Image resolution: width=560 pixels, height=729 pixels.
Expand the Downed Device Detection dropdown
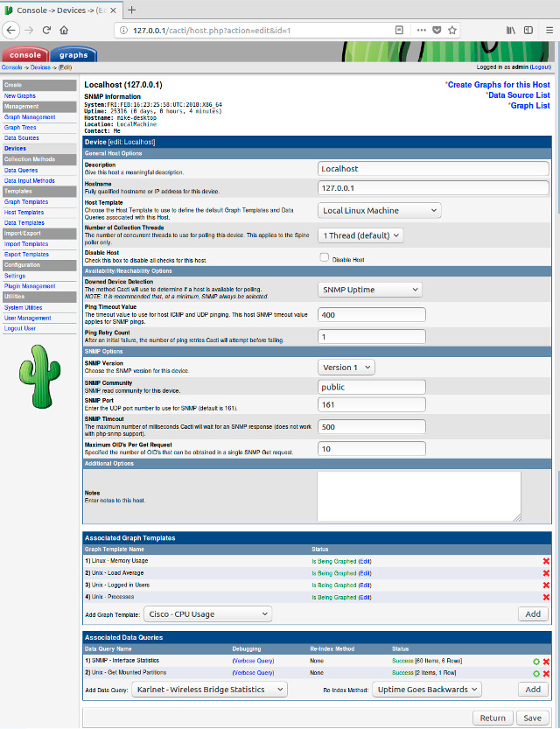click(x=369, y=290)
